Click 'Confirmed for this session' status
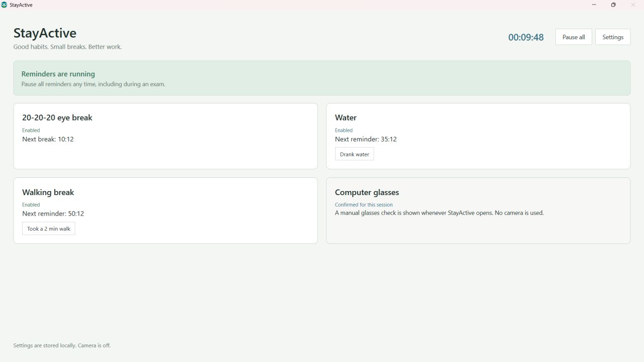 pyautogui.click(x=364, y=205)
